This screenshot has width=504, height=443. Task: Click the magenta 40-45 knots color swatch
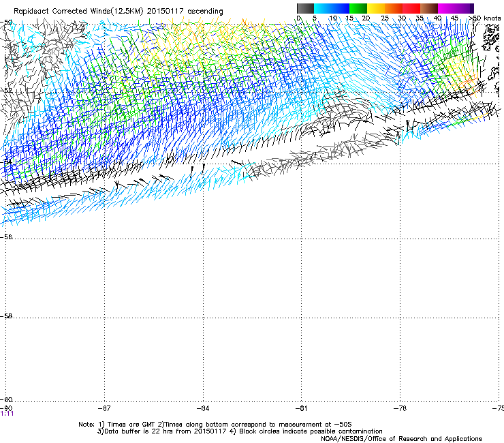click(x=447, y=8)
